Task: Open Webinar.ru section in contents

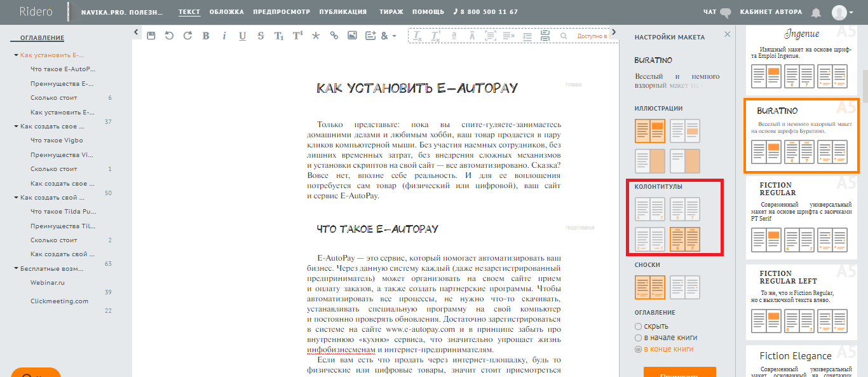Action: (x=48, y=282)
